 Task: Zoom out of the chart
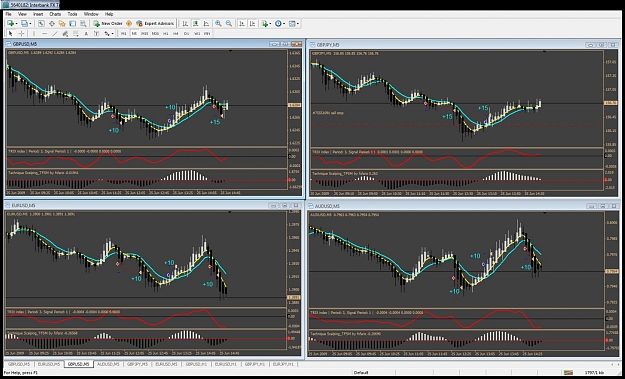click(x=229, y=24)
